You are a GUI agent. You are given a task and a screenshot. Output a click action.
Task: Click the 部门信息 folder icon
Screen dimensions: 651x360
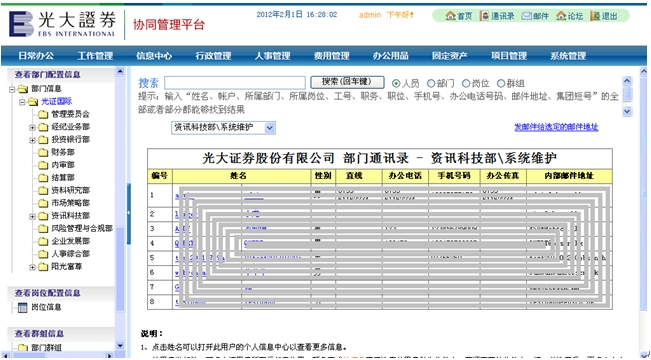23,89
